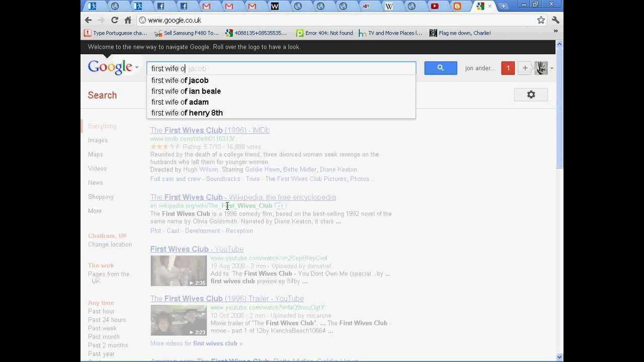Limit results to Past 24 hours
The width and height of the screenshot is (644, 362).
click(x=107, y=320)
